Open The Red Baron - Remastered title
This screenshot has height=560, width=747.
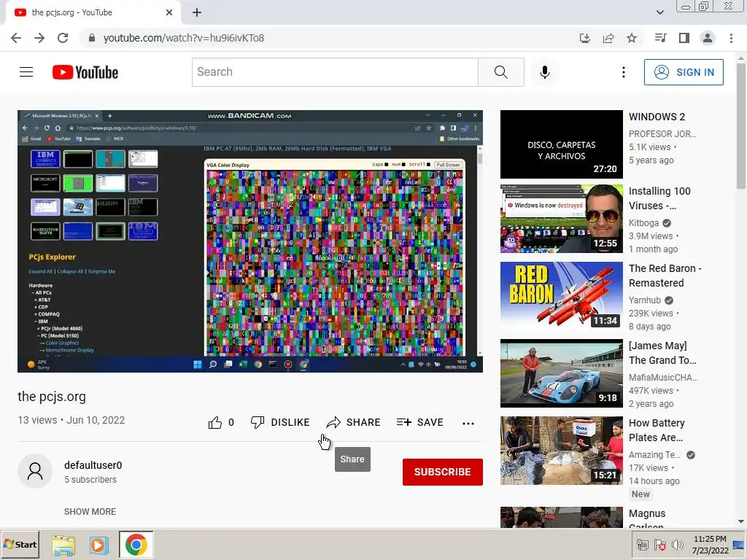click(665, 276)
